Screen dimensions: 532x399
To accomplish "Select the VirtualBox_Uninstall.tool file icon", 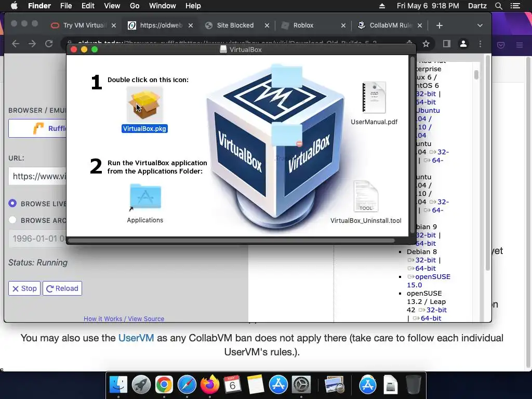I will (x=366, y=196).
